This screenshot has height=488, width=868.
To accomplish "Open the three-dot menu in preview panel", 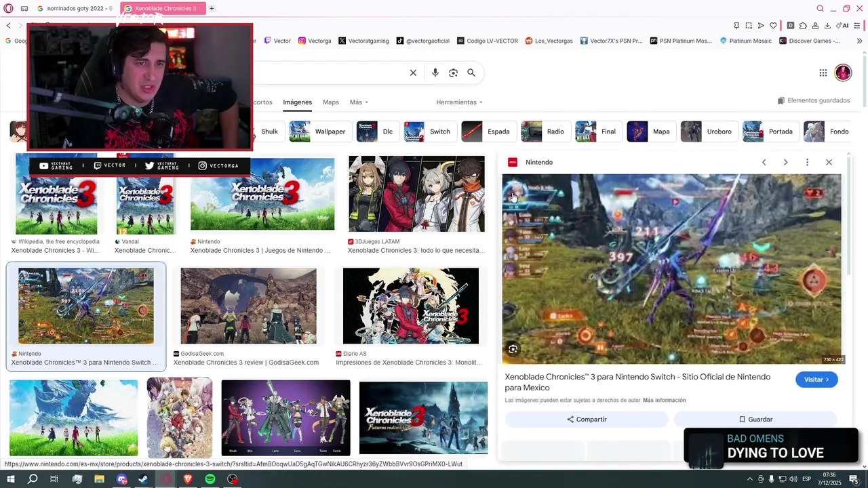I will pos(807,162).
